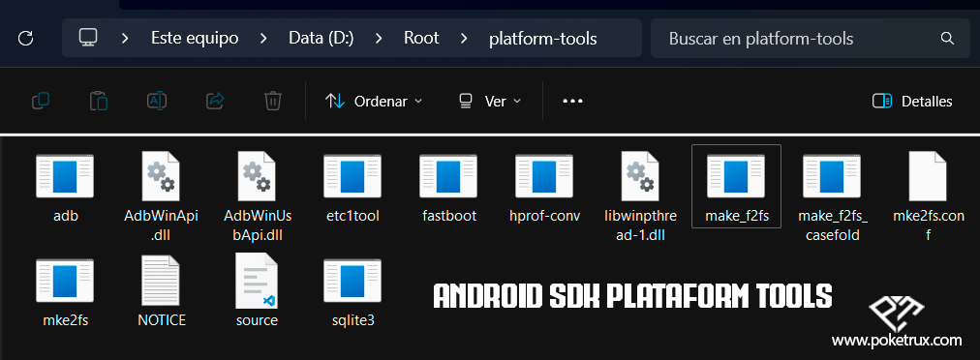
Task: Click the adb file name label
Action: click(x=66, y=216)
